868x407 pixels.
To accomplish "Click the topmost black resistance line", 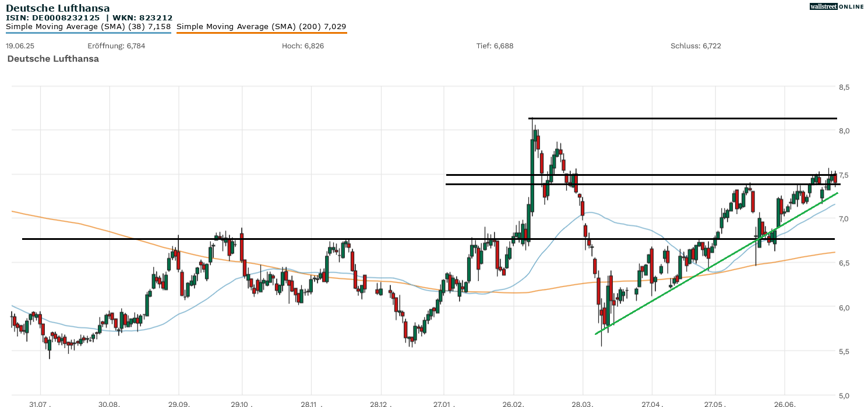I will (x=683, y=119).
